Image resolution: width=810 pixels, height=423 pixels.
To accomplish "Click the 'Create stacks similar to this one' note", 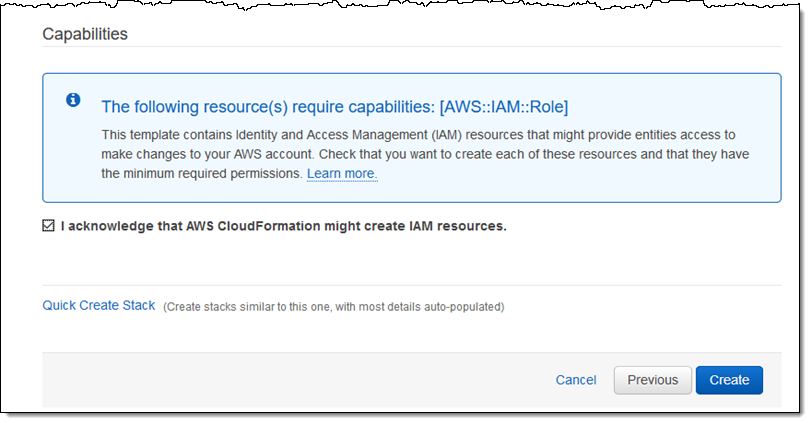I will point(333,306).
